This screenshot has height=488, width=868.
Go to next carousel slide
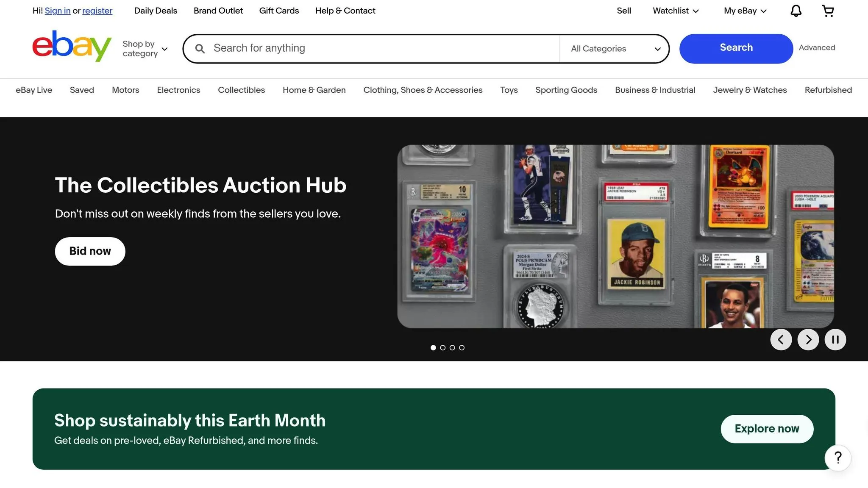pyautogui.click(x=808, y=339)
